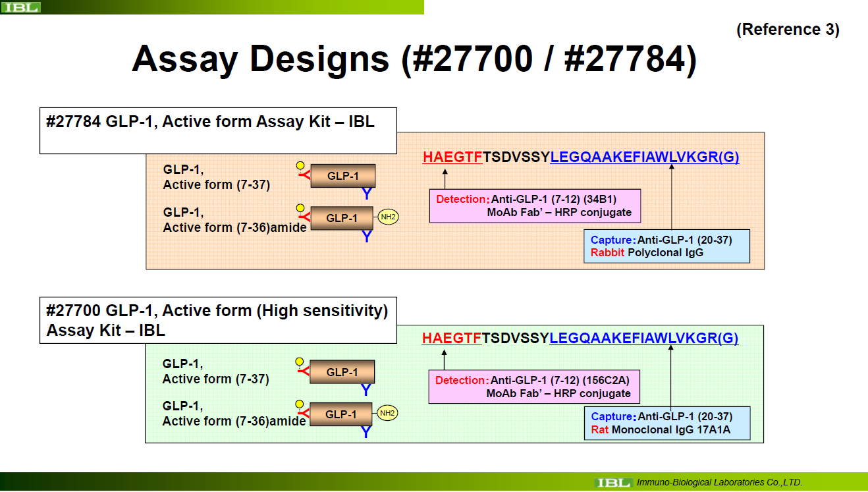868x492 pixels.
Task: Click the yellow-tipped red antibody on the 7-37 GLP-1 box, orange panel
Action: coord(303,171)
